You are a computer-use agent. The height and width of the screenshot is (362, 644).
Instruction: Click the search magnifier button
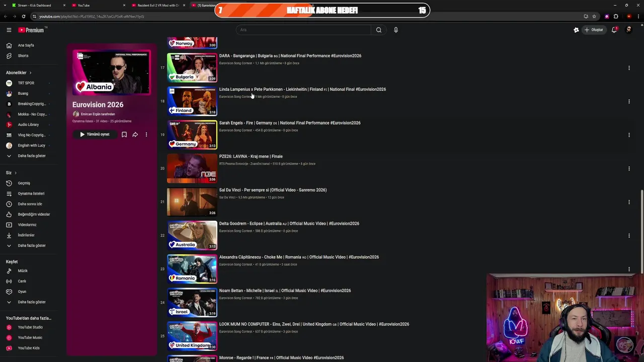point(379,30)
